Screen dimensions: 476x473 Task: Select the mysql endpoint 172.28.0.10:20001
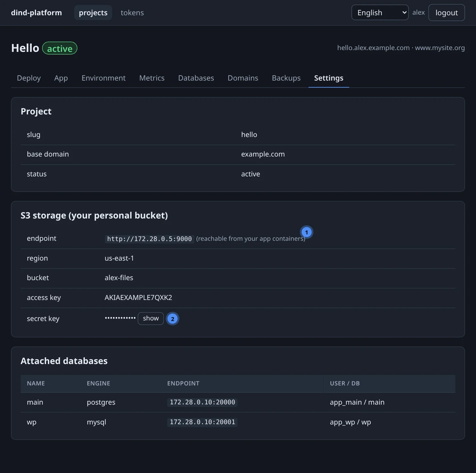[x=202, y=422]
